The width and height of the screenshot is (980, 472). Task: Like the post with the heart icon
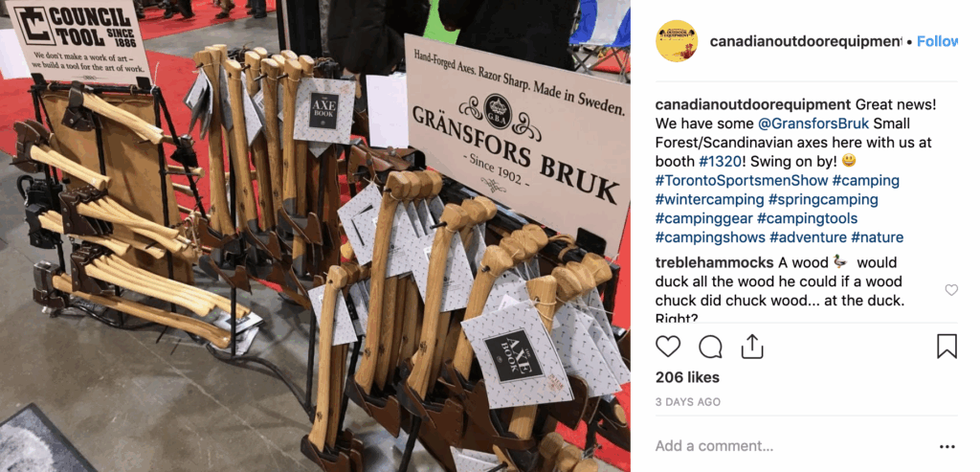pyautogui.click(x=667, y=346)
